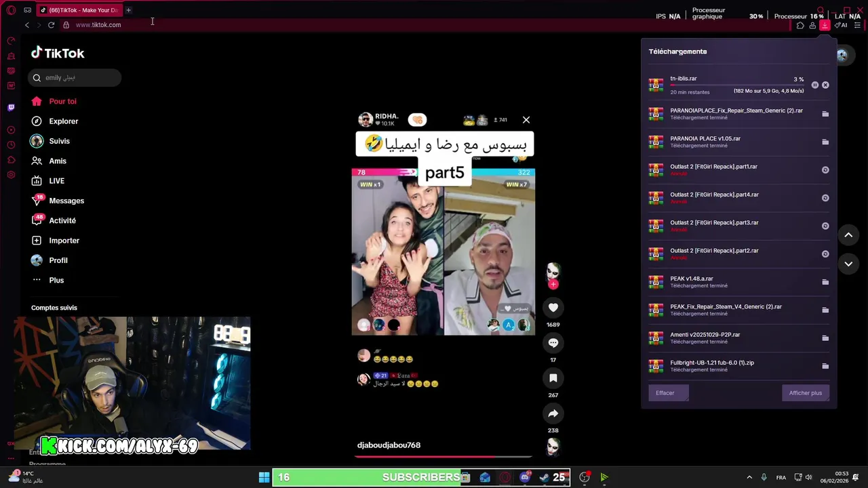
Task: Open the Profil page
Action: pyautogui.click(x=49, y=260)
